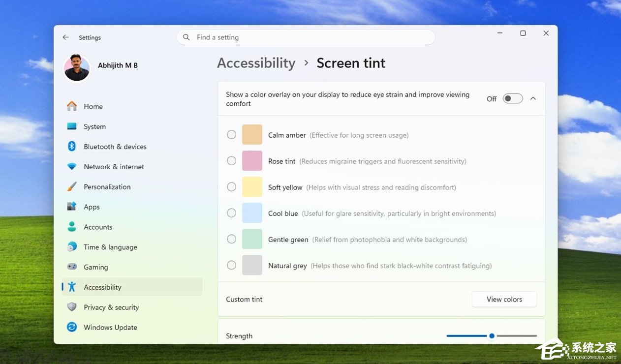The height and width of the screenshot is (364, 621).
Task: Select the Calm amber radio button
Action: pyautogui.click(x=231, y=135)
